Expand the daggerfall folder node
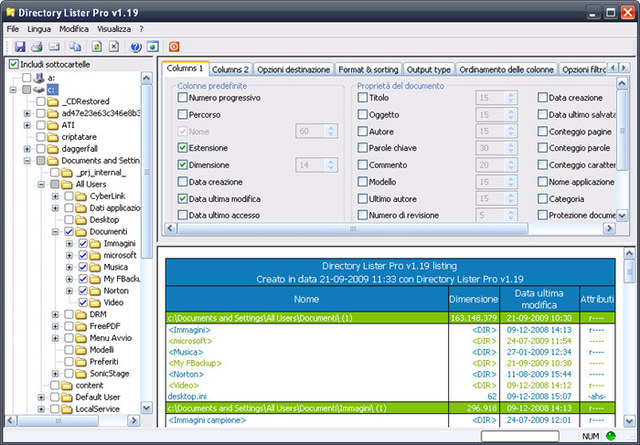The width and height of the screenshot is (640, 445). [x=27, y=149]
